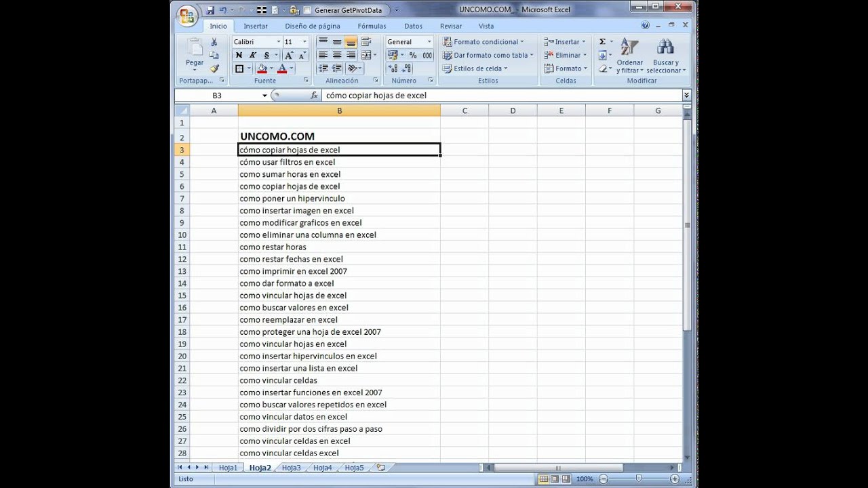Image resolution: width=868 pixels, height=488 pixels.
Task: Decrease decimal places
Action: pos(407,68)
